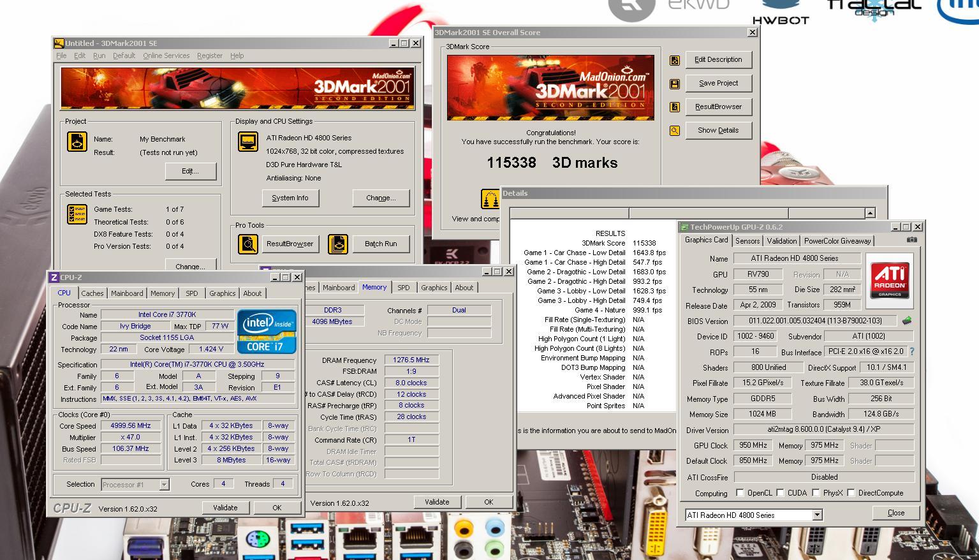Click the Project benchmark icon
Screen dimensions: 979x560
pyautogui.click(x=77, y=142)
